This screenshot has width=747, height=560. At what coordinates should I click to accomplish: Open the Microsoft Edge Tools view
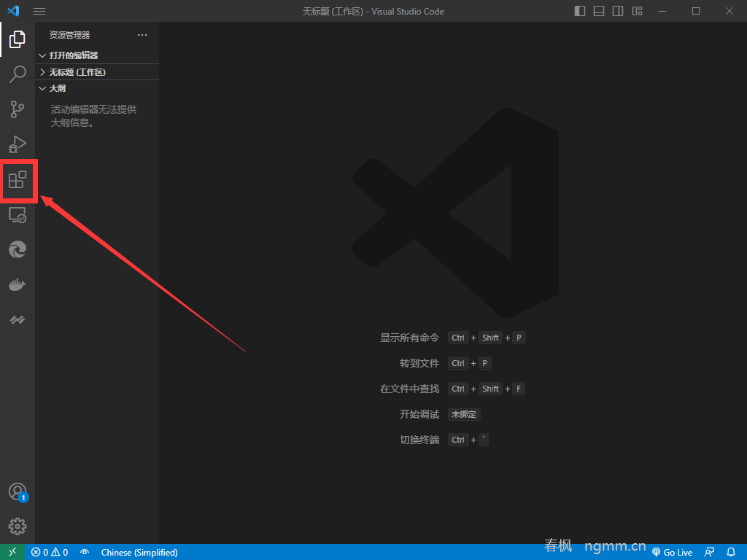coord(18,249)
